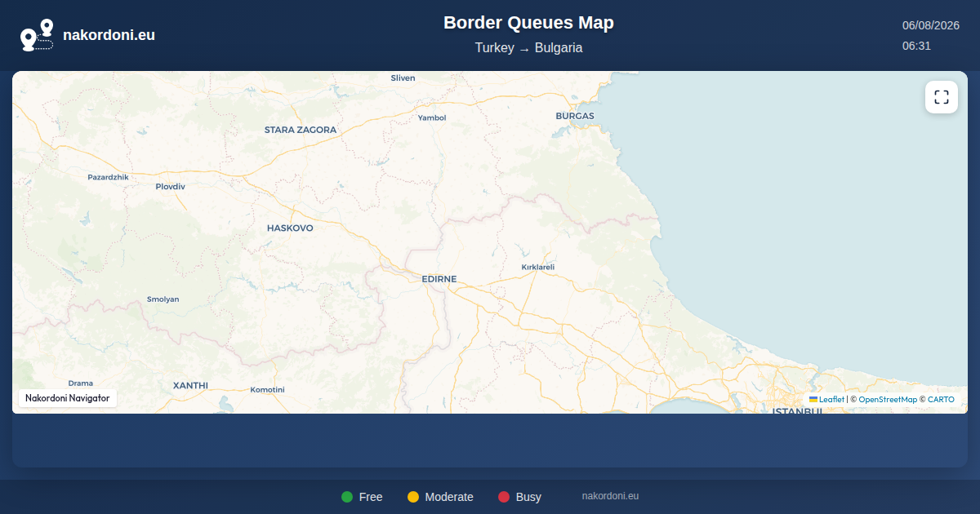Click the EDIRNE city label on map

439,279
